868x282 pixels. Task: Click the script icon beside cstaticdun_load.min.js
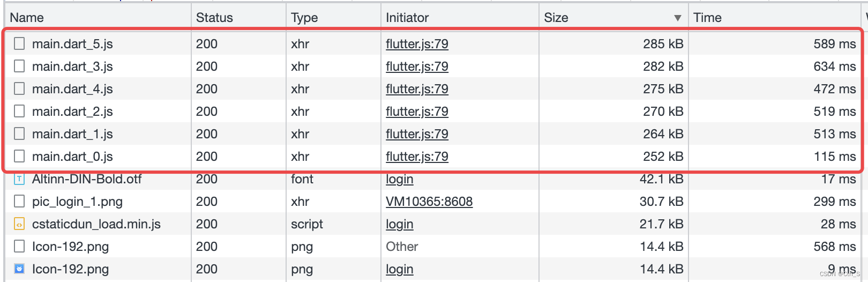click(x=19, y=224)
